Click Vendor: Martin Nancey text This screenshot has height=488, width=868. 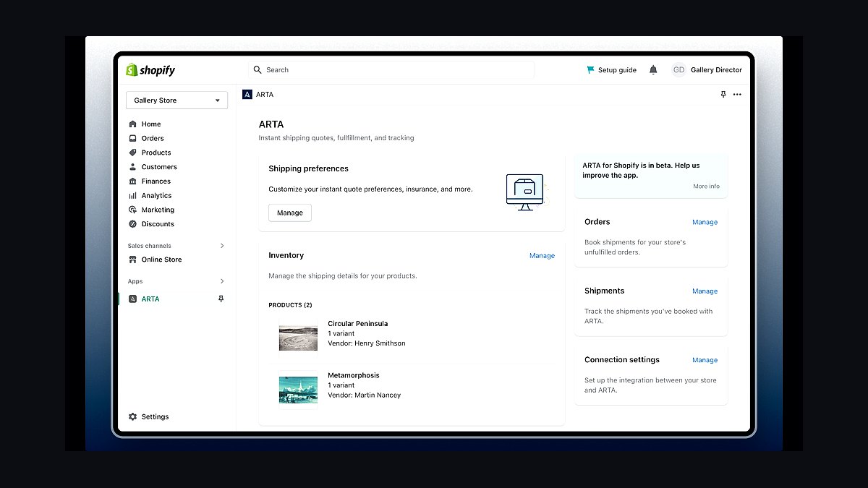click(364, 395)
